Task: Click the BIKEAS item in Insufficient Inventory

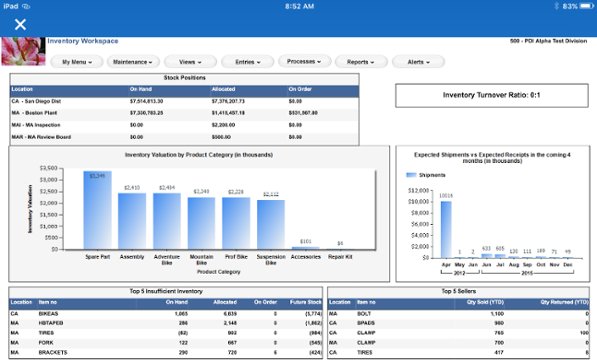Action: click(x=48, y=313)
